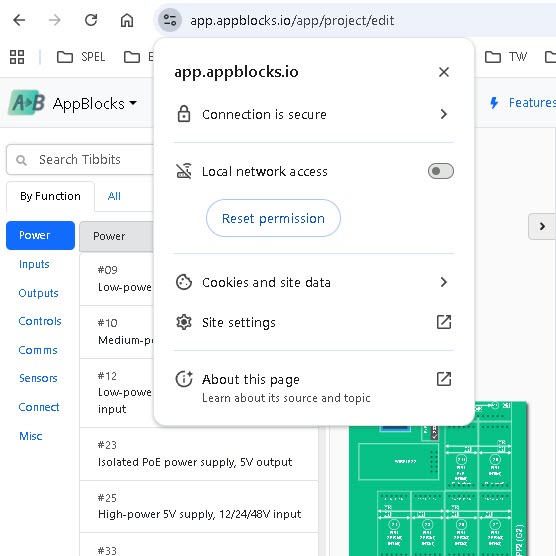556x556 pixels.
Task: Click the About this page info icon
Action: (x=184, y=379)
